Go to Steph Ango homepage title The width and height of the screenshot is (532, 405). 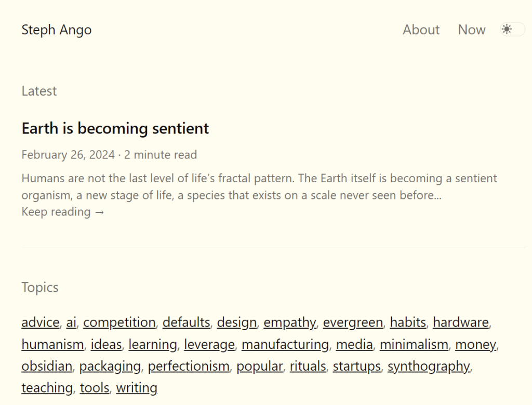pos(56,30)
